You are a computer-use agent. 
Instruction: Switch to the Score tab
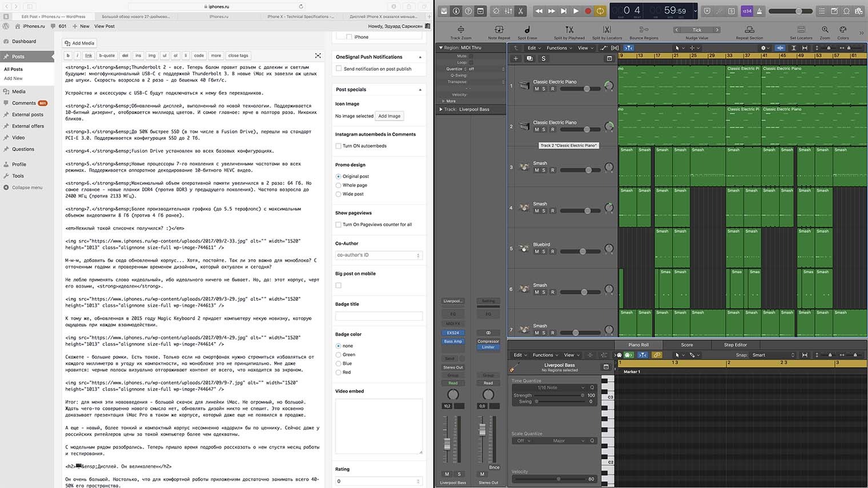coord(686,345)
